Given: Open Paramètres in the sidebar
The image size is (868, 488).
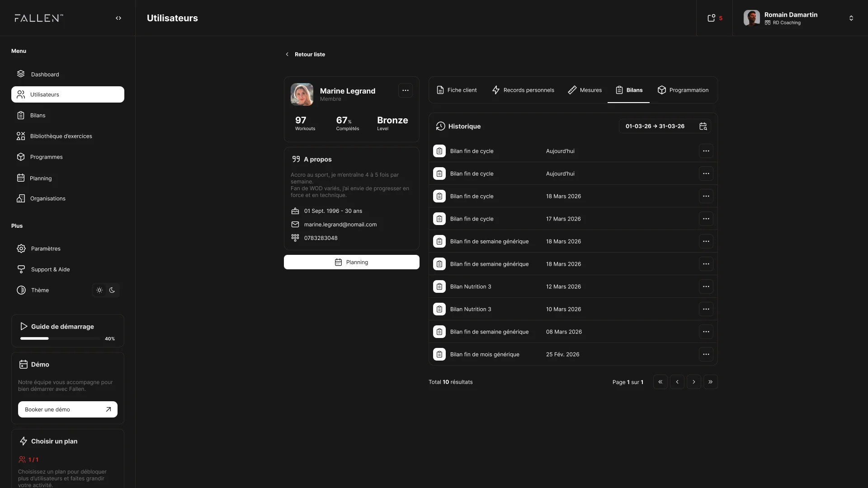Looking at the screenshot, I should 68,249.
